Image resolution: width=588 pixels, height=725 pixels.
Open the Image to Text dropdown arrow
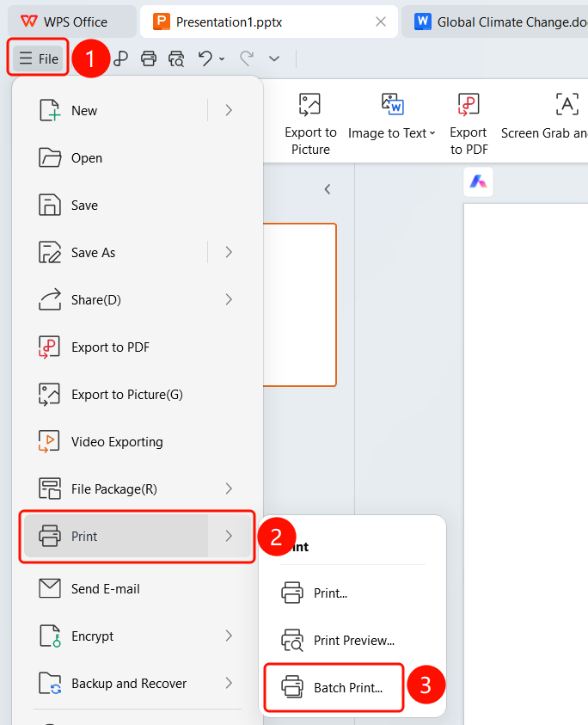pyautogui.click(x=432, y=133)
